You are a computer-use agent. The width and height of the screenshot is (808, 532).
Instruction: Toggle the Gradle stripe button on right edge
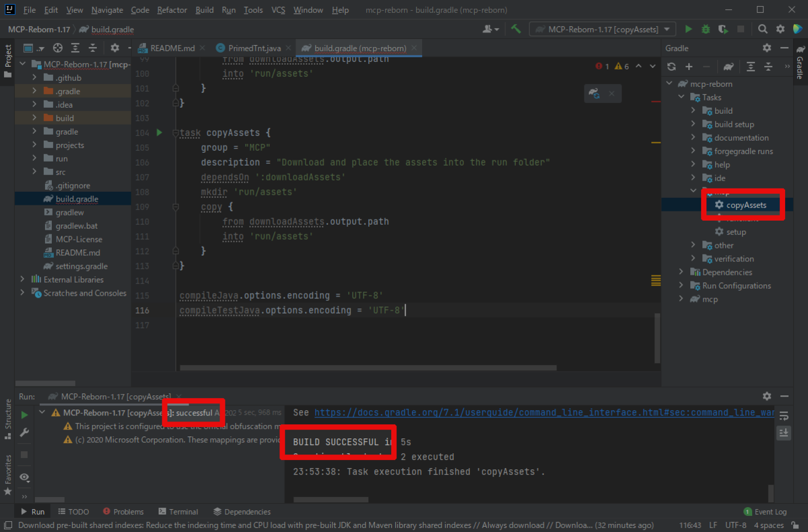click(800, 61)
